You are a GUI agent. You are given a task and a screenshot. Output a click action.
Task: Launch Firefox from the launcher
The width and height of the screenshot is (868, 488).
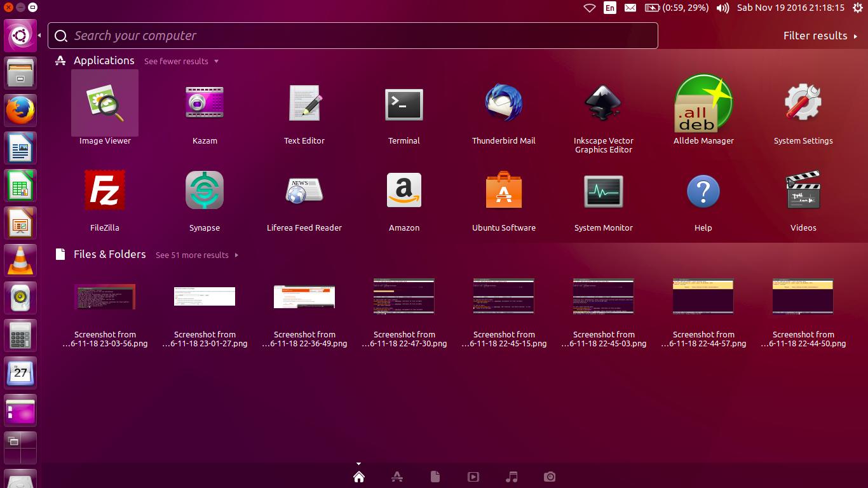pos(20,110)
